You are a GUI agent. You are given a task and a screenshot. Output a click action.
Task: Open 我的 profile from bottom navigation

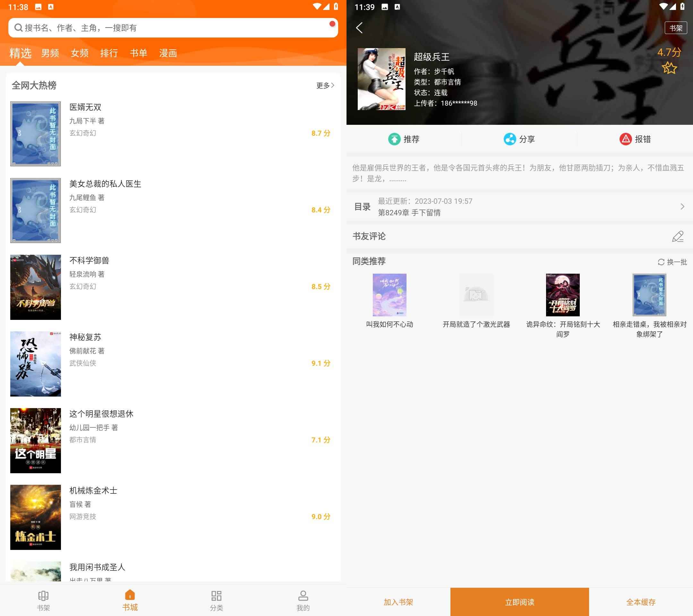coord(303,600)
